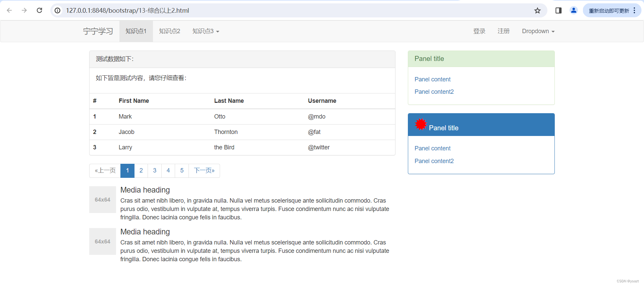Click Panel content link in blue panel

coord(432,148)
